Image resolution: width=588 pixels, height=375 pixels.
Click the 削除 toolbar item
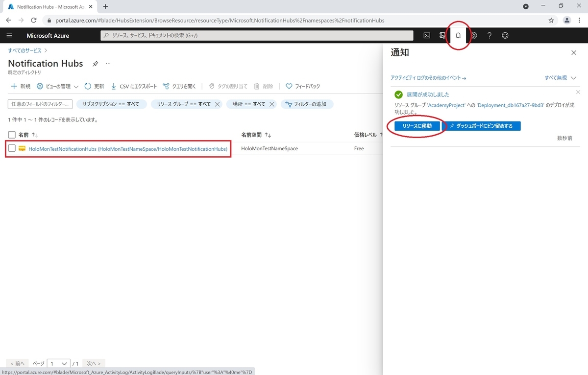[x=263, y=86]
